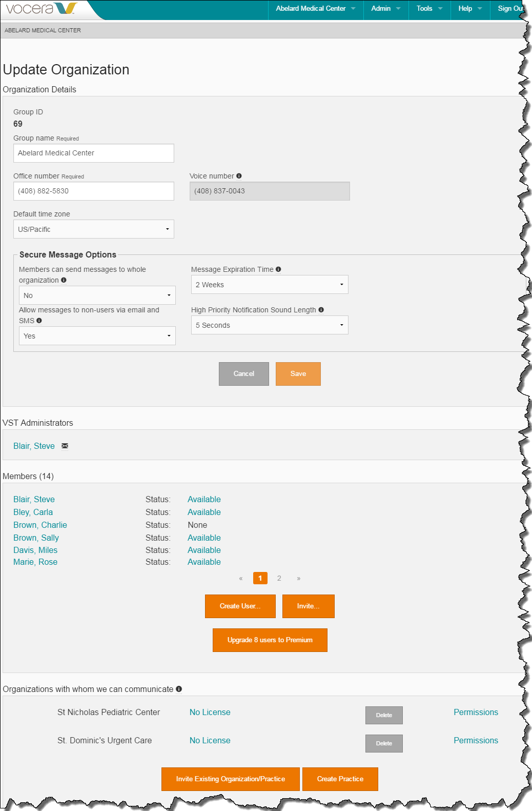Screen dimensions: 532x811
Task: Show info for High Priority Notification Sound Length
Action: tap(321, 310)
